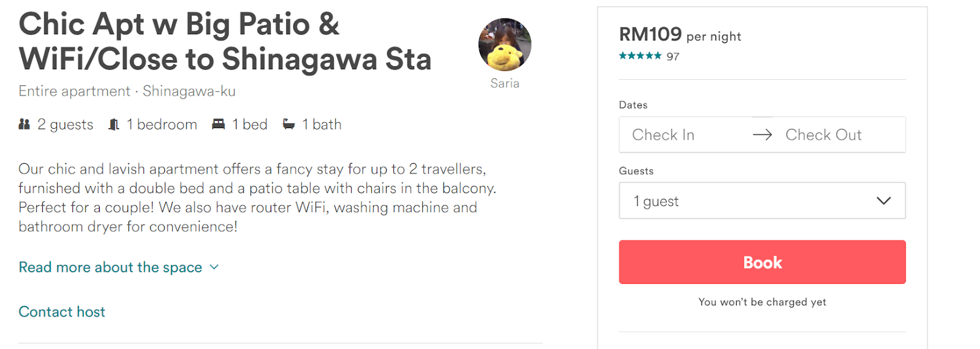The height and width of the screenshot is (349, 980).
Task: Click the 97 reviews count
Action: click(x=673, y=56)
